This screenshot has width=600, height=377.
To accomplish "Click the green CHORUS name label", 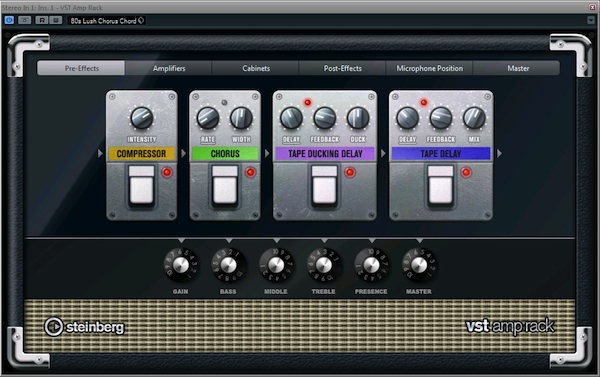I will [225, 153].
